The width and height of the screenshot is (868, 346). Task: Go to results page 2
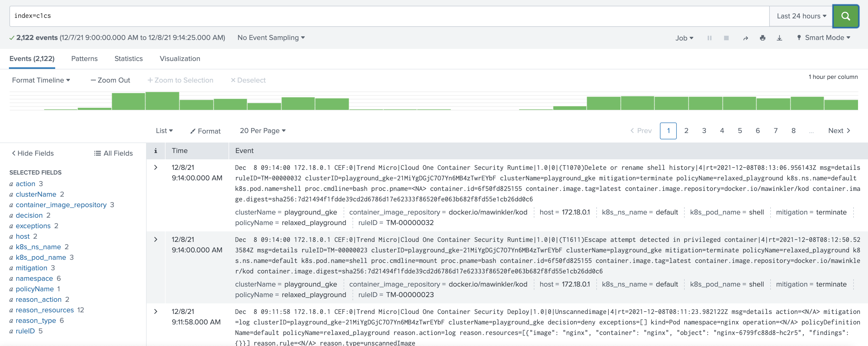point(686,131)
